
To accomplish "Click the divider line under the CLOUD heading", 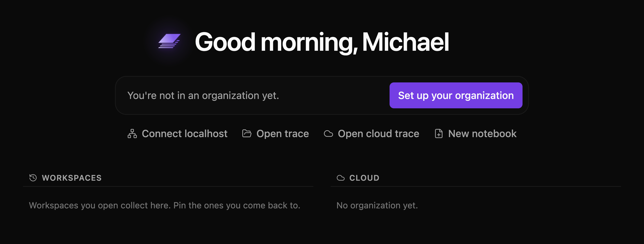I will point(475,186).
